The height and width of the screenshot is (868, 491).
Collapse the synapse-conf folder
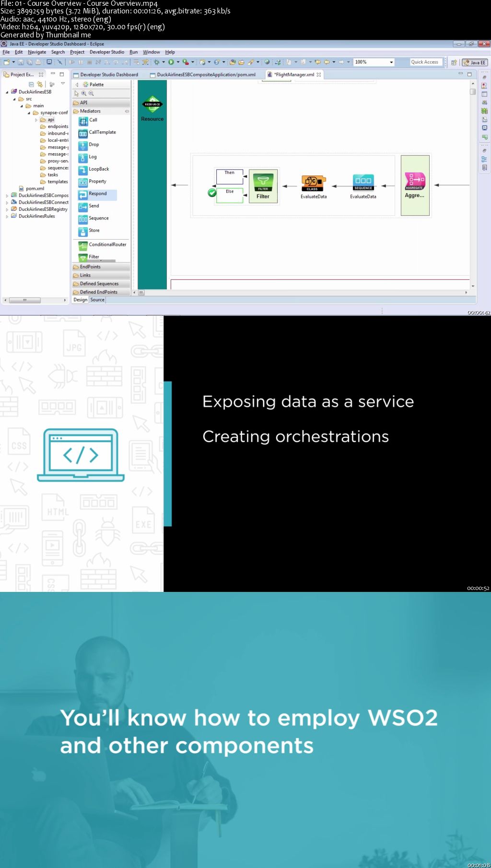click(29, 113)
